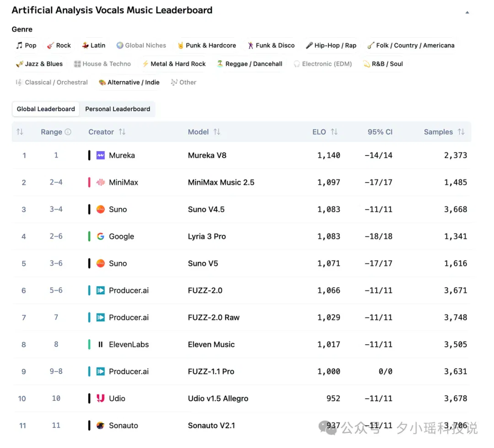Enable the Global Niches genre filter
This screenshot has height=448, width=494.
(x=141, y=45)
